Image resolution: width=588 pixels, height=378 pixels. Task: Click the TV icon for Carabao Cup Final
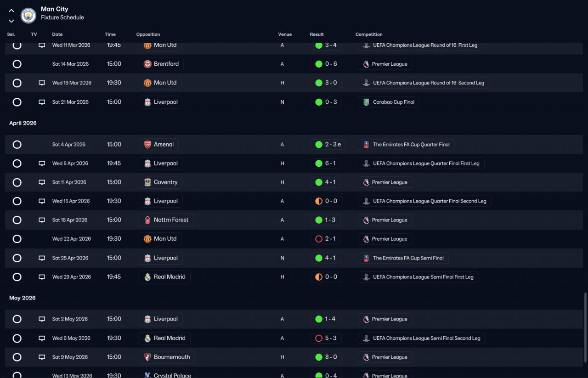pyautogui.click(x=42, y=102)
